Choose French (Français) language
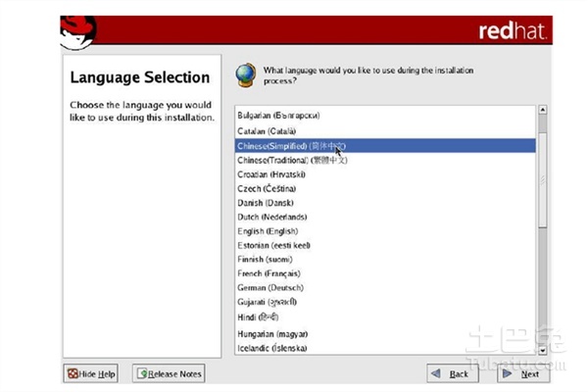The image size is (588, 392). point(385,273)
